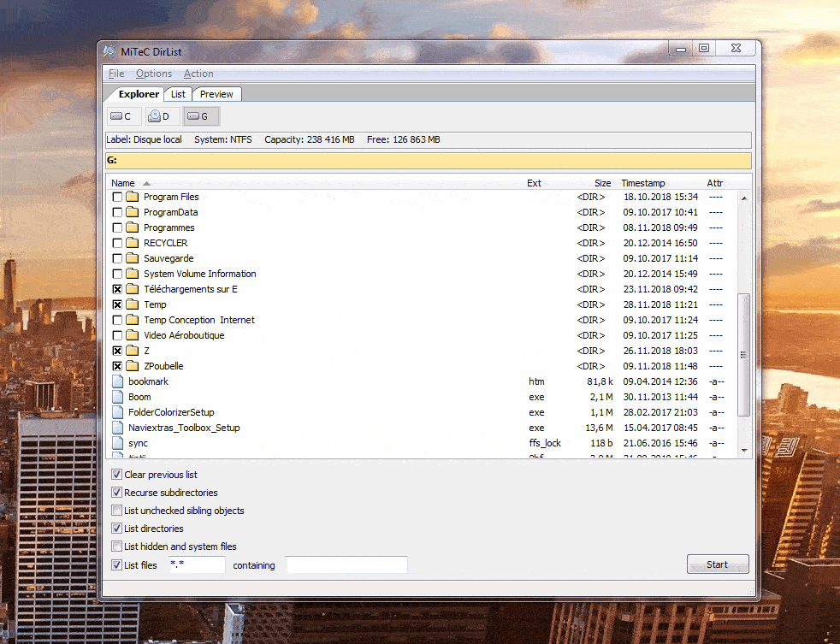Select the Programmes folder name
Viewport: 840px width, 644px height.
169,227
